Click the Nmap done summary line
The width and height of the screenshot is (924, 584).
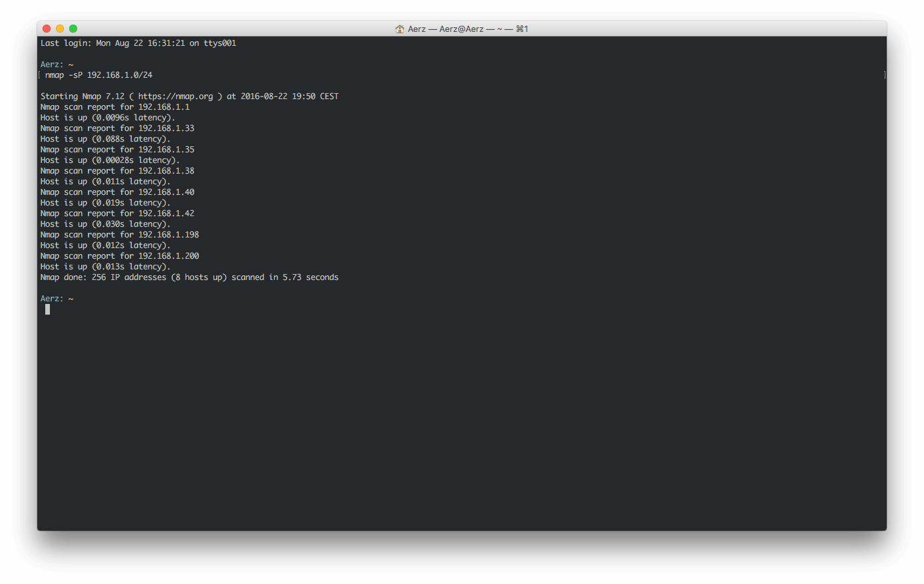(189, 277)
